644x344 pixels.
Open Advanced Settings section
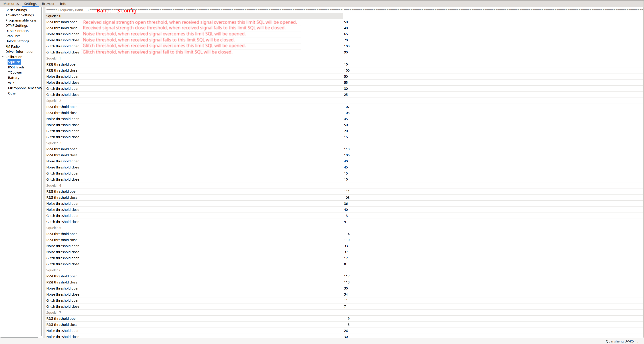19,15
